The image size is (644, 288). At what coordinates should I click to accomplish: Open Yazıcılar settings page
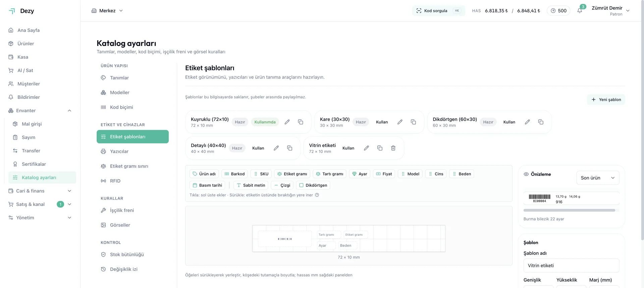(x=132, y=151)
